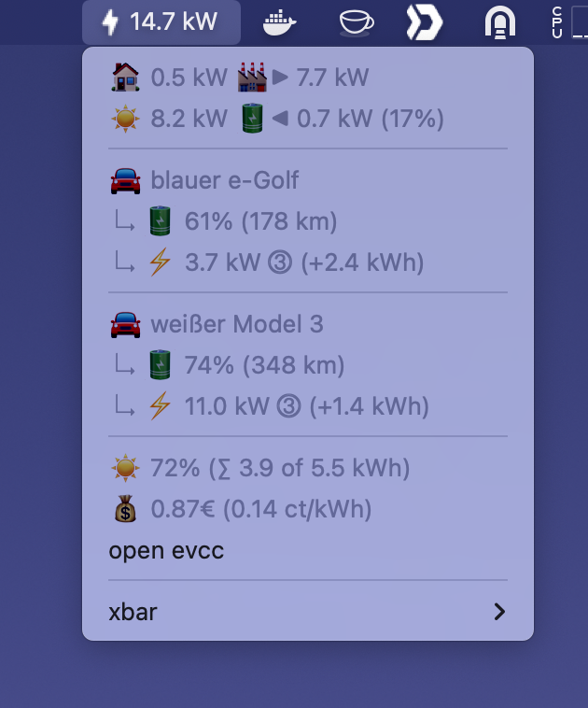This screenshot has height=708, width=588.
Task: Click the '7.7 kW' grid export value
Action: pos(332,78)
